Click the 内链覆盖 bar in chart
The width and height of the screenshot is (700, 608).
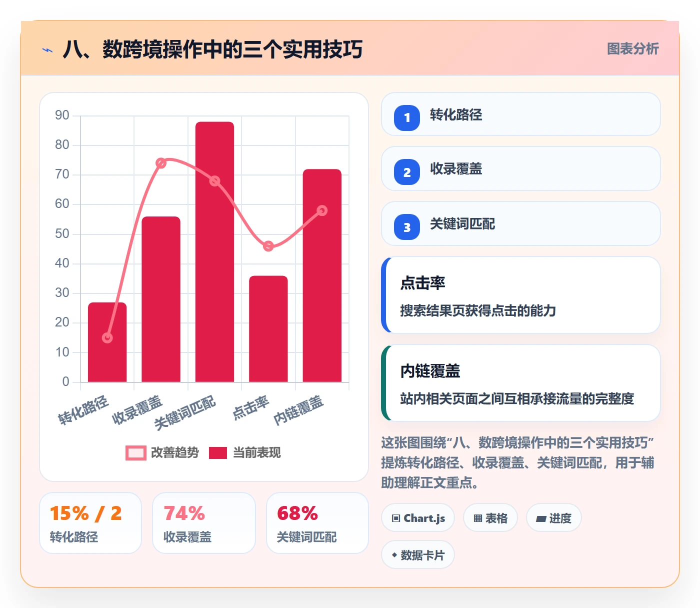pos(322,275)
